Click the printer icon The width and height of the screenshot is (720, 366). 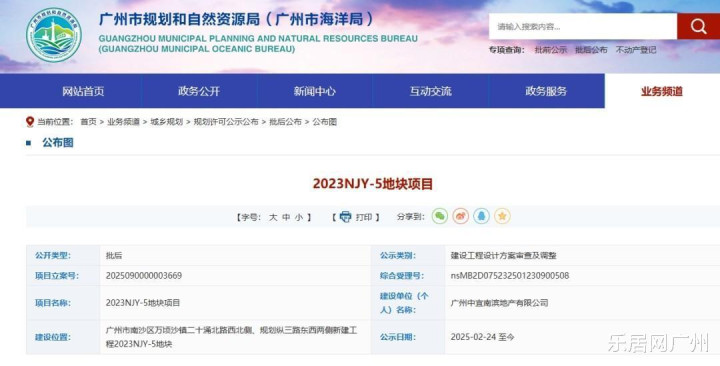[345, 217]
